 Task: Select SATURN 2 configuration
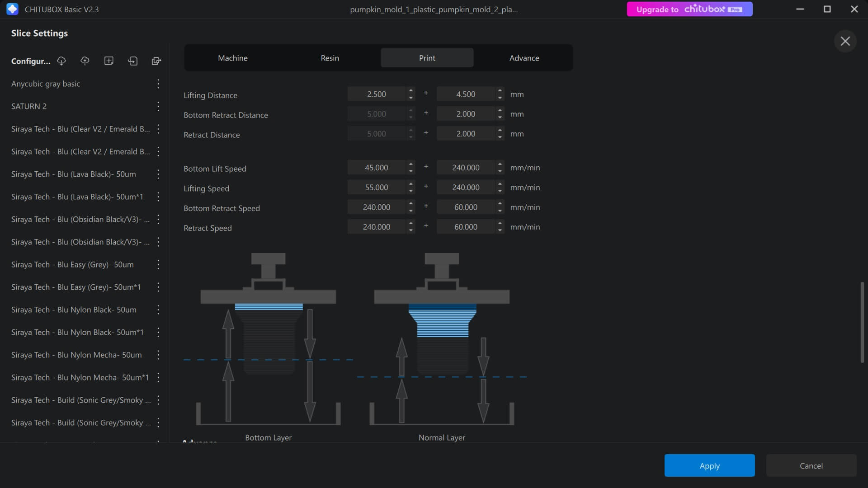click(x=29, y=106)
